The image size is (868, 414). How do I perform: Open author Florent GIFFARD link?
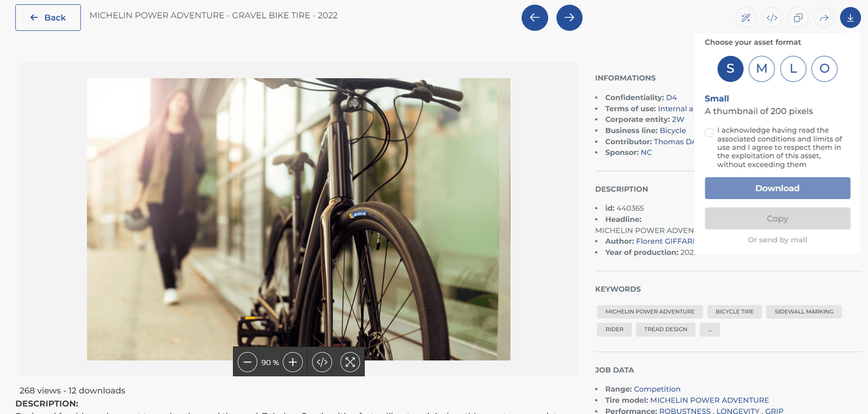[665, 241]
